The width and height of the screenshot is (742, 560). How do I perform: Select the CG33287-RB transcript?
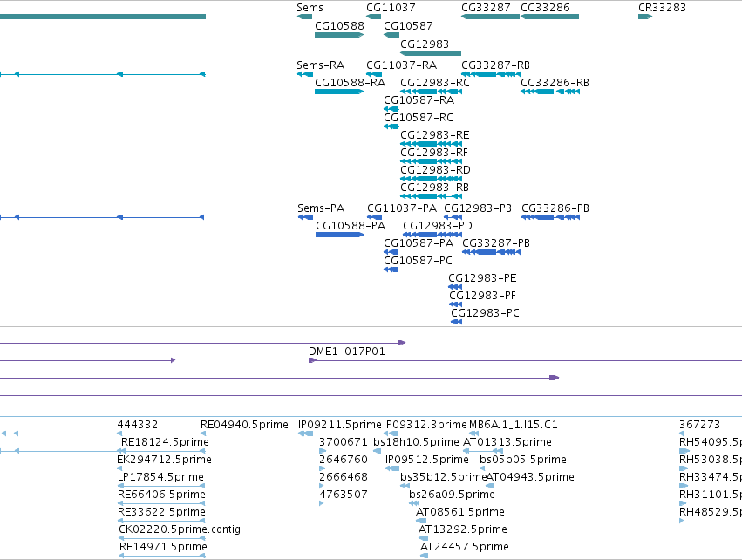[x=491, y=74]
